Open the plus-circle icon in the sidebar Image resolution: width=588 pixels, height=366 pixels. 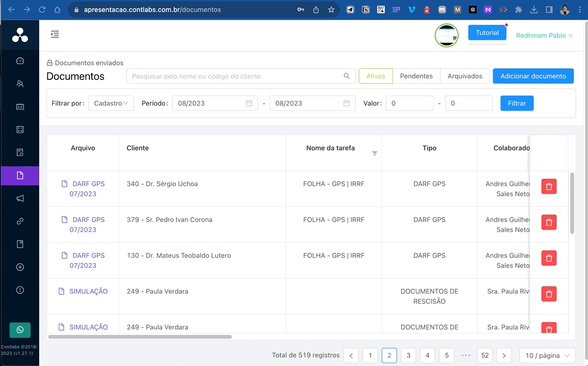pyautogui.click(x=20, y=267)
